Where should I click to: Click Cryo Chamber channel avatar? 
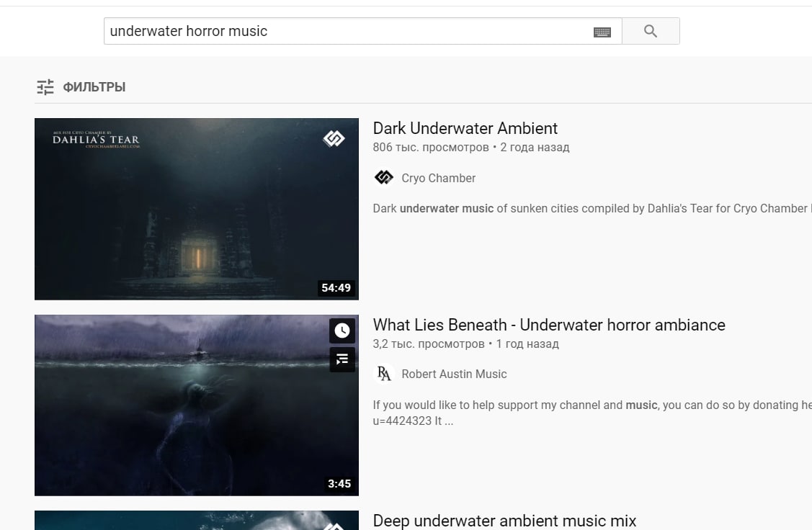[384, 178]
